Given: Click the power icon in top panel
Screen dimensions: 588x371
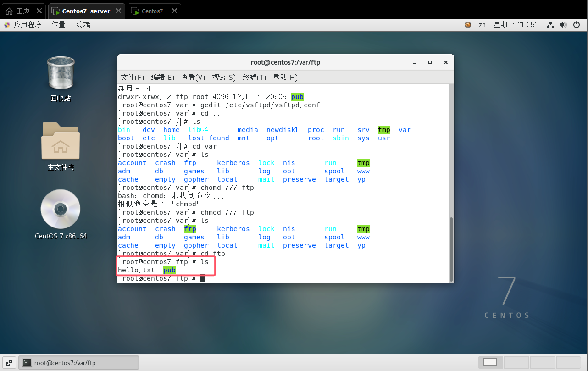Looking at the screenshot, I should coord(577,25).
